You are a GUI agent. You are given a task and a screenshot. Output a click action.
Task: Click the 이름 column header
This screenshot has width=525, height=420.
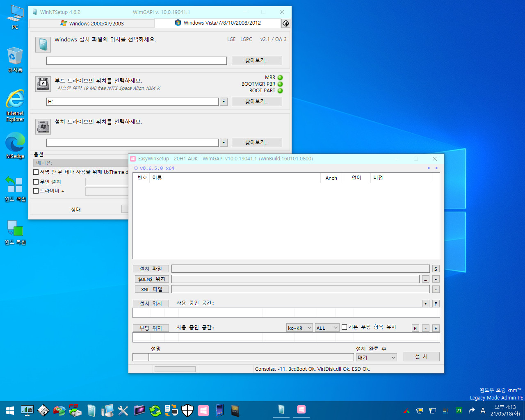tap(235, 178)
